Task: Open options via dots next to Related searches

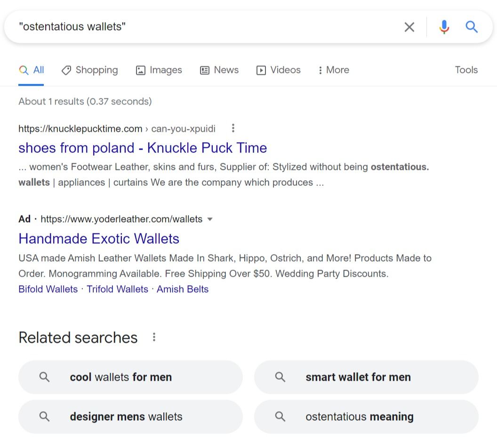Action: pyautogui.click(x=153, y=337)
